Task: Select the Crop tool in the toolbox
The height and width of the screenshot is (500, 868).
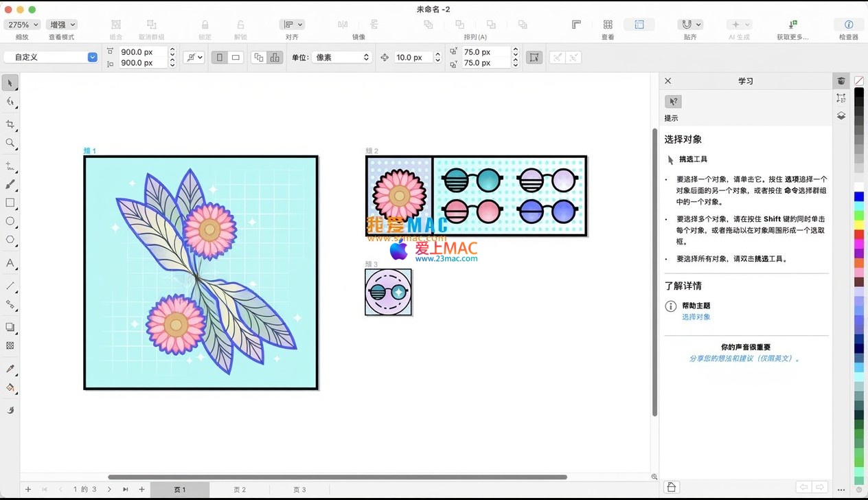Action: pyautogui.click(x=10, y=124)
